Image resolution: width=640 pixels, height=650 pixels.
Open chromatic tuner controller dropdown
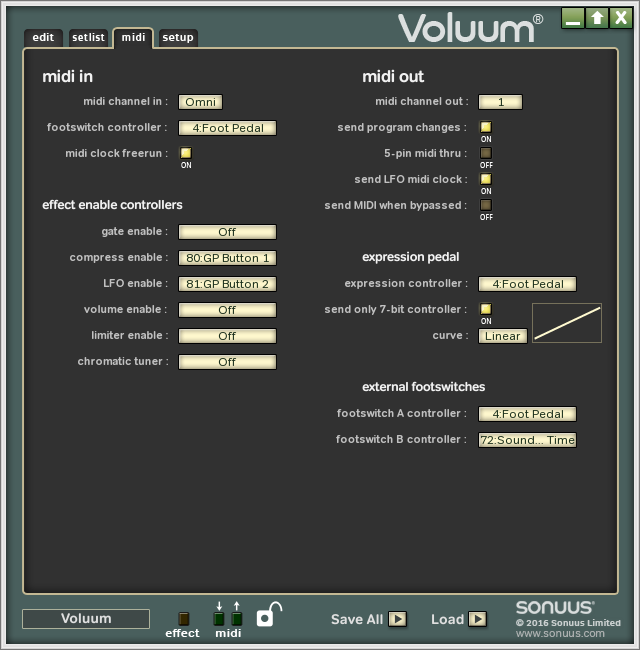point(227,362)
